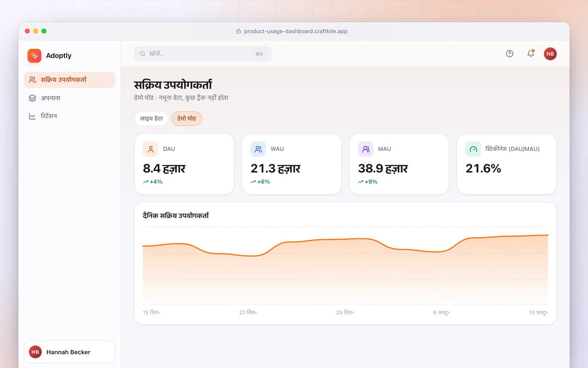Click the MAU users icon
The image size is (588, 368).
pyautogui.click(x=366, y=149)
